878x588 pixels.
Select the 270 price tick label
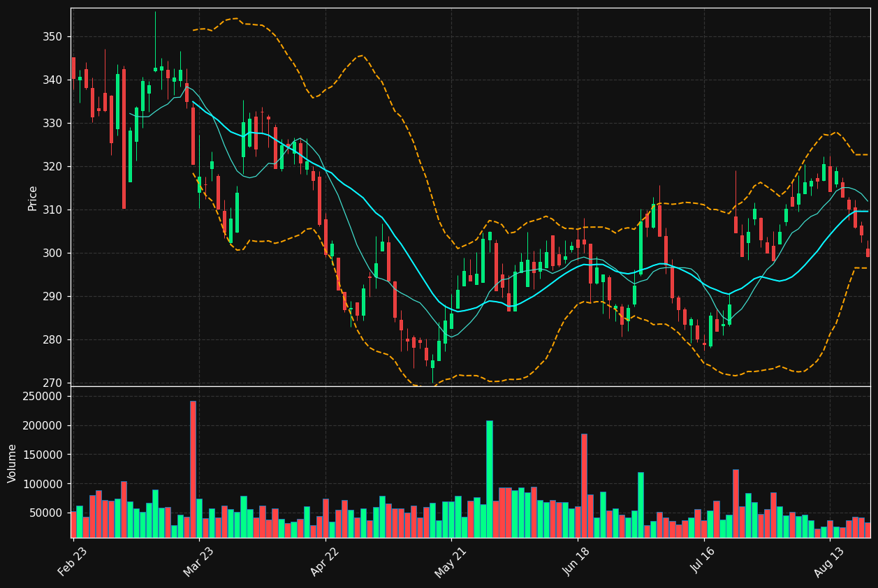click(x=52, y=383)
